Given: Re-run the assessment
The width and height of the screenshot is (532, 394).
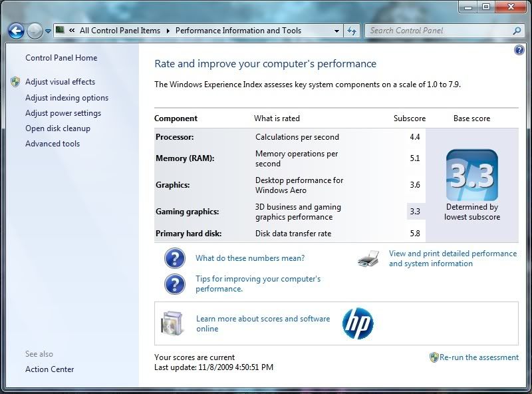Looking at the screenshot, I should 479,357.
